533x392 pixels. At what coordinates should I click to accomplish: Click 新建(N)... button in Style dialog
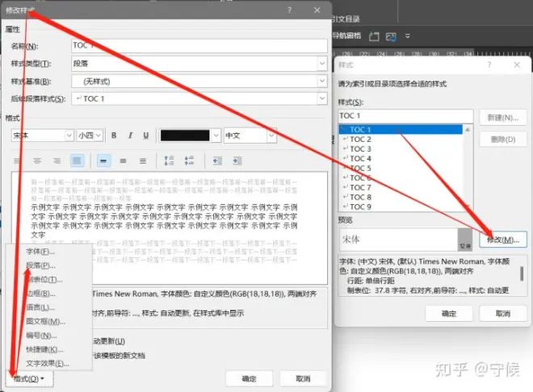point(503,118)
